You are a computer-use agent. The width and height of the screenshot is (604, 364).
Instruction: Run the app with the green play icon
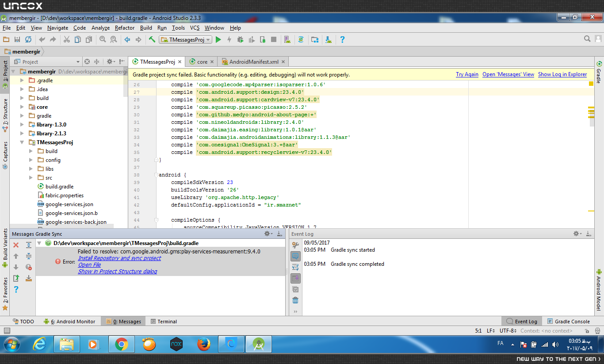pos(218,39)
